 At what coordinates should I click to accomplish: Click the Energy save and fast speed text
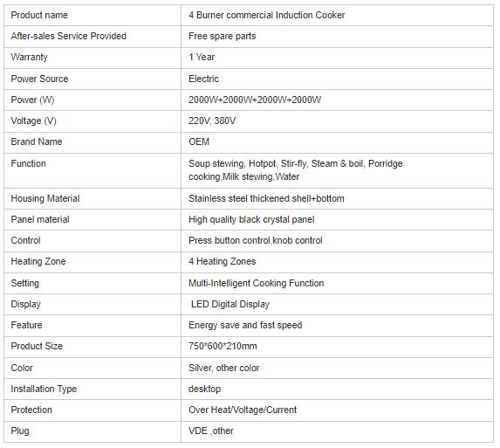coord(245,326)
